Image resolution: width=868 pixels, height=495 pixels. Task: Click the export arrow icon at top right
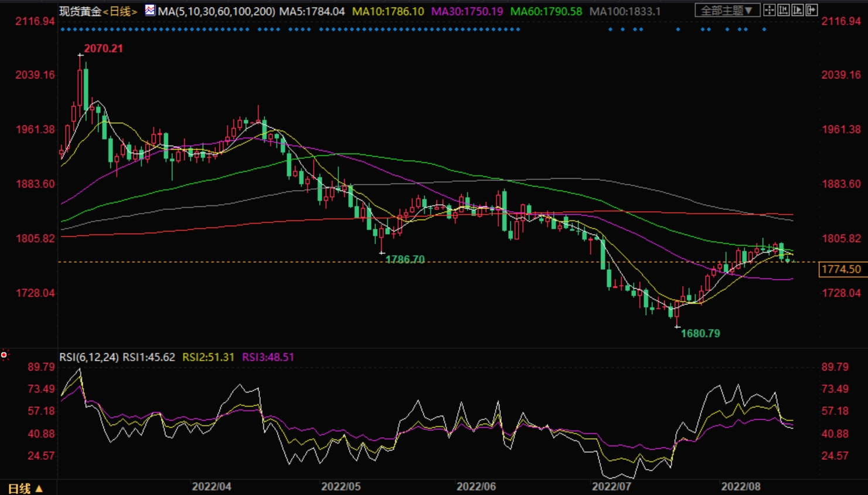click(812, 10)
